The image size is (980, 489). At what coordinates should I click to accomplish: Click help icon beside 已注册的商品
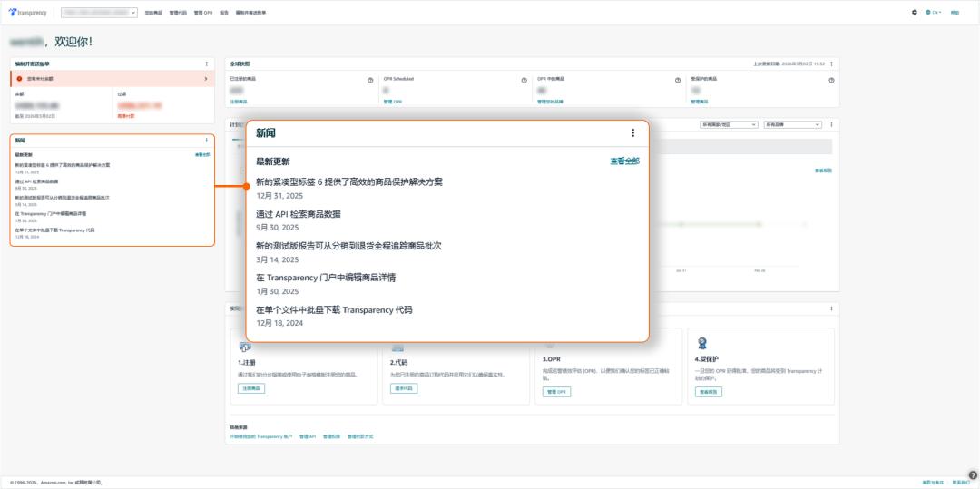click(370, 80)
